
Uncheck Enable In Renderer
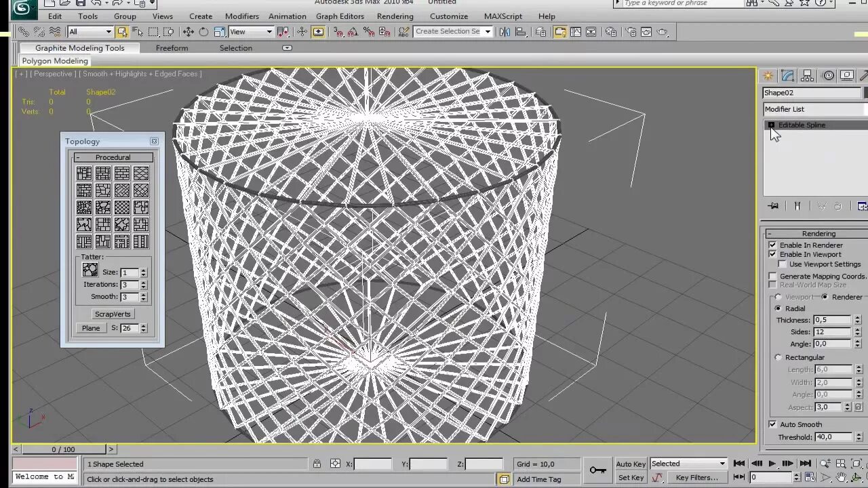(772, 245)
